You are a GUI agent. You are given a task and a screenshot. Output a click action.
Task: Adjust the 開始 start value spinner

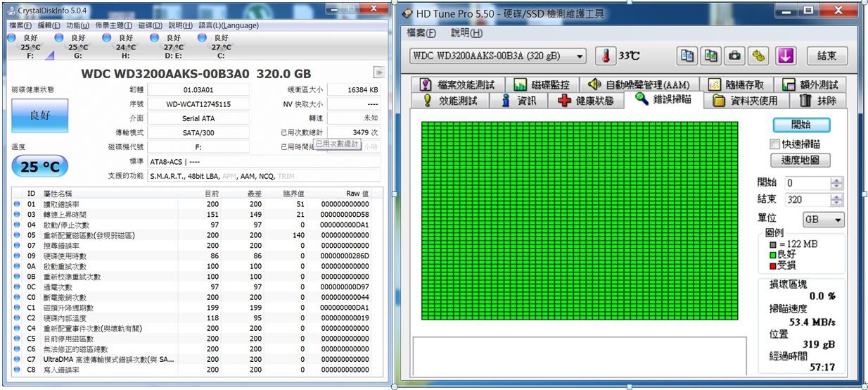pyautogui.click(x=836, y=182)
